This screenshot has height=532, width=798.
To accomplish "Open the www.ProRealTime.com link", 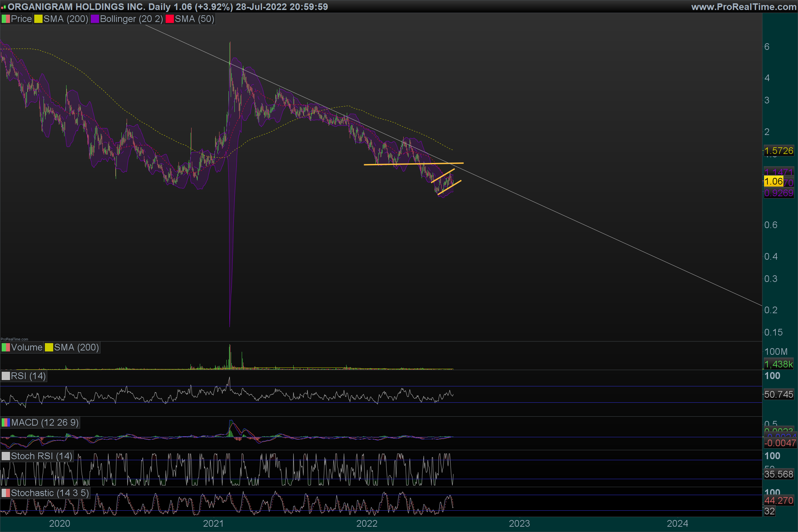I will [744, 7].
